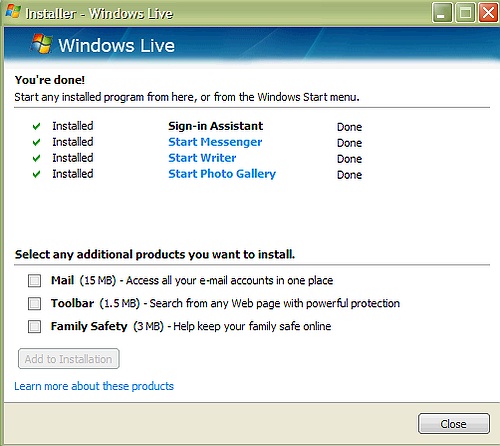The width and height of the screenshot is (500, 446).
Task: Maximize the installer window
Action: [x=465, y=13]
